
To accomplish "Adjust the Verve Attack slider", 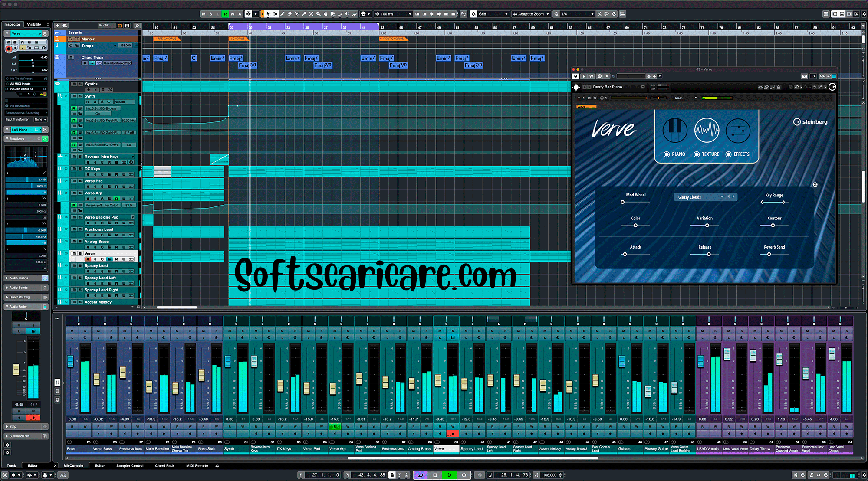I will tap(635, 254).
